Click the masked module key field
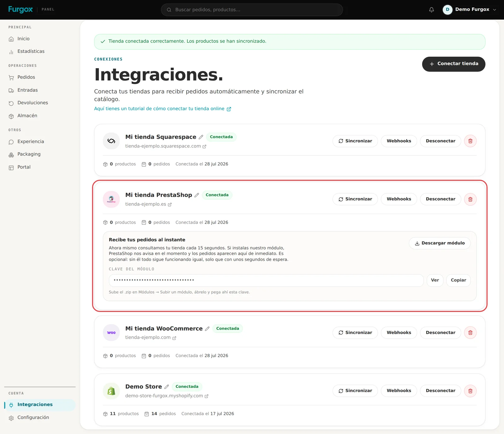This screenshot has height=434, width=504. 266,280
